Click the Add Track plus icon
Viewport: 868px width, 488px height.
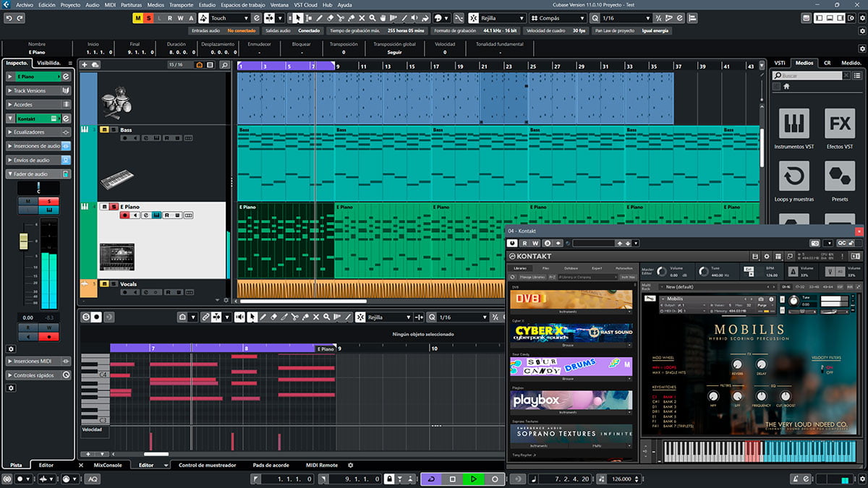point(85,65)
